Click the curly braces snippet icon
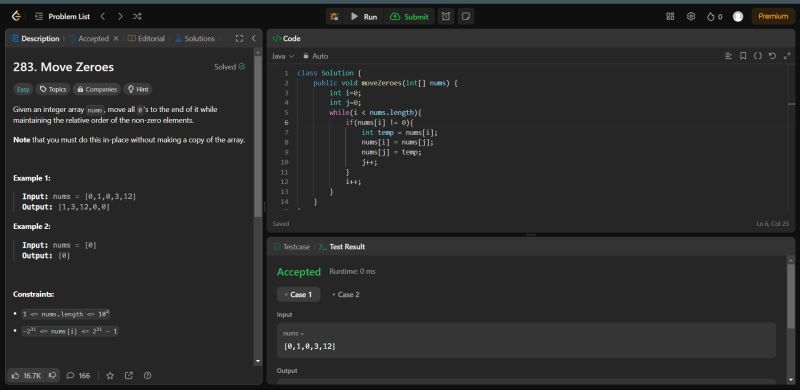The width and height of the screenshot is (800, 390). pos(758,56)
